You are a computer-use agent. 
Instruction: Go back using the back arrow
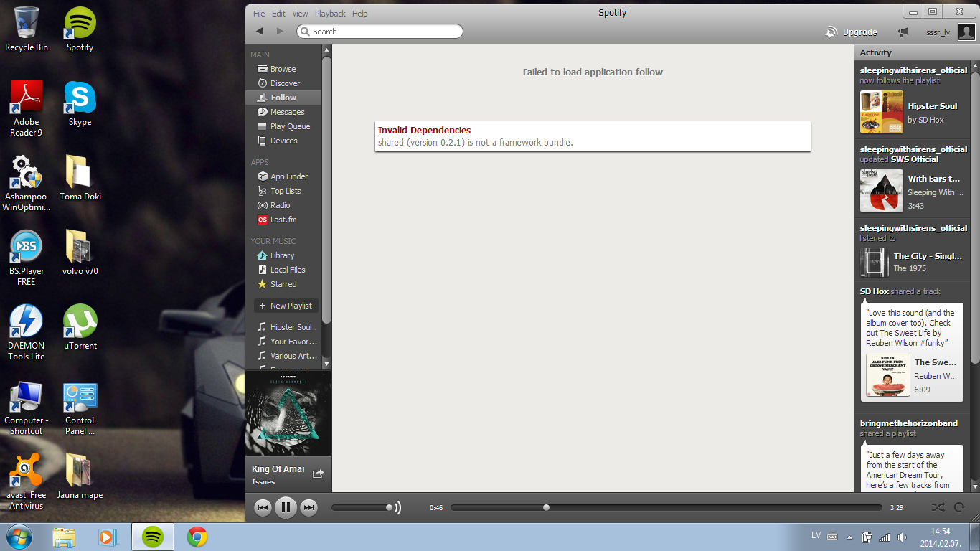[x=260, y=32]
